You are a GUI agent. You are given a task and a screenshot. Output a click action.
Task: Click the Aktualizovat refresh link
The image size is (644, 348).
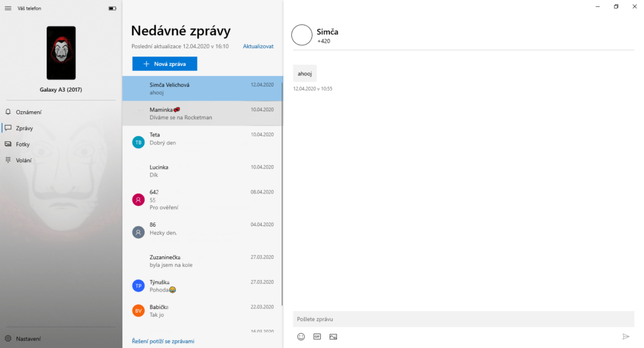click(258, 46)
